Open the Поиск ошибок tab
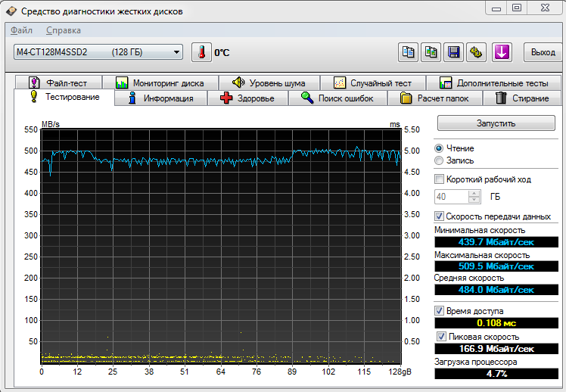This screenshot has width=566, height=392. [337, 98]
